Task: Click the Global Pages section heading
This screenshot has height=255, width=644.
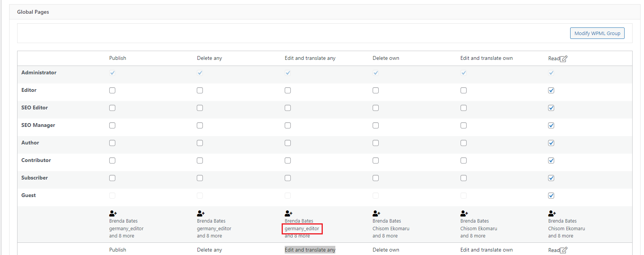Action: point(33,12)
